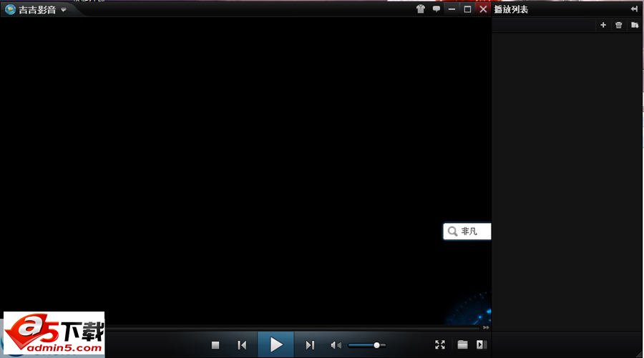This screenshot has width=644, height=358.
Task: Click the magnifier search icon
Action: click(452, 232)
